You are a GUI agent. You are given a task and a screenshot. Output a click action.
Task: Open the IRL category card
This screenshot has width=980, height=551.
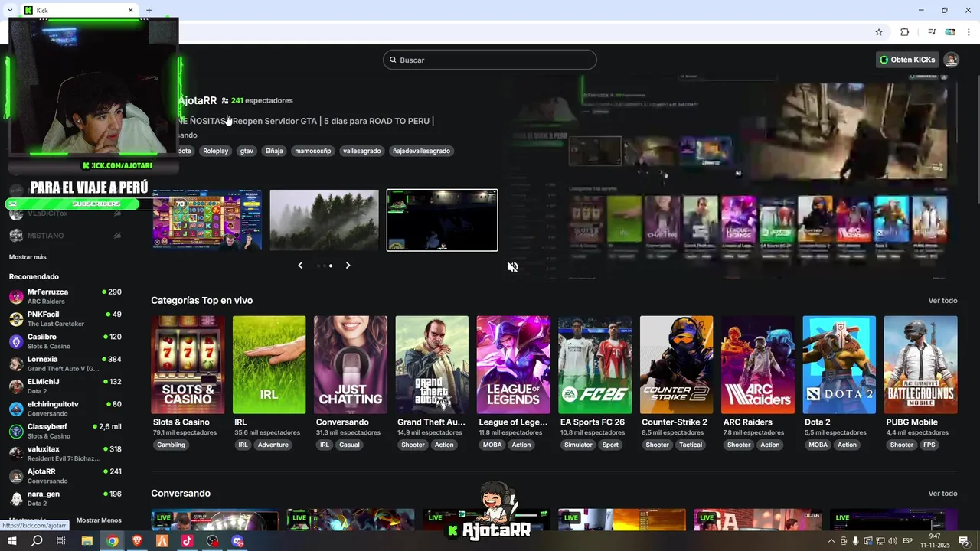(x=269, y=365)
